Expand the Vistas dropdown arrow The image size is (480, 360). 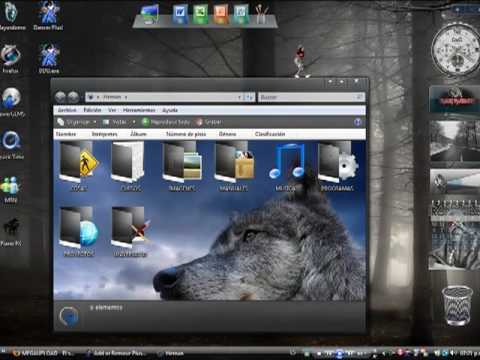tap(134, 122)
